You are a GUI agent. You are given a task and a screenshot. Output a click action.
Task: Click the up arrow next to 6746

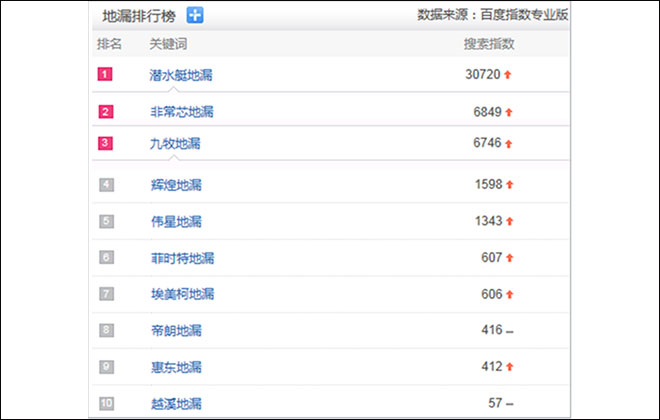pos(508,144)
